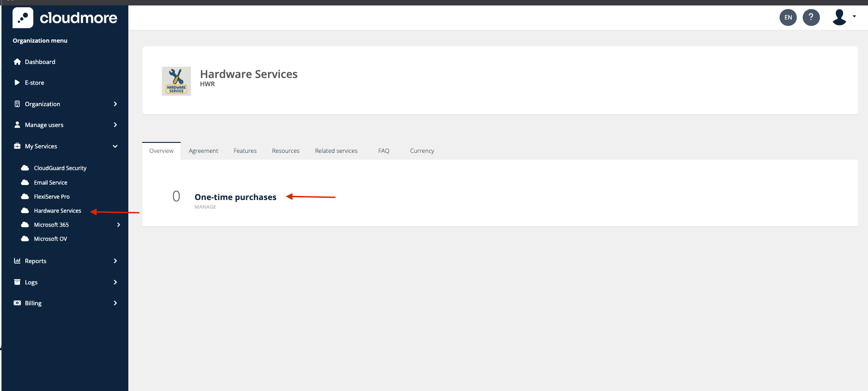Viewport: 868px width, 391px height.
Task: Click the Cloudmore logo icon
Action: pyautogui.click(x=23, y=18)
